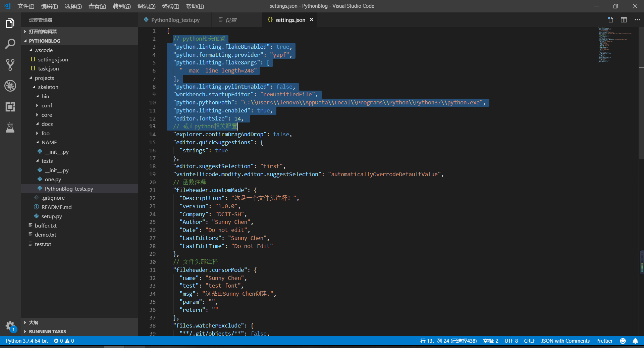Expand the RUNNING TASKS section
644x348 pixels.
(x=79, y=332)
